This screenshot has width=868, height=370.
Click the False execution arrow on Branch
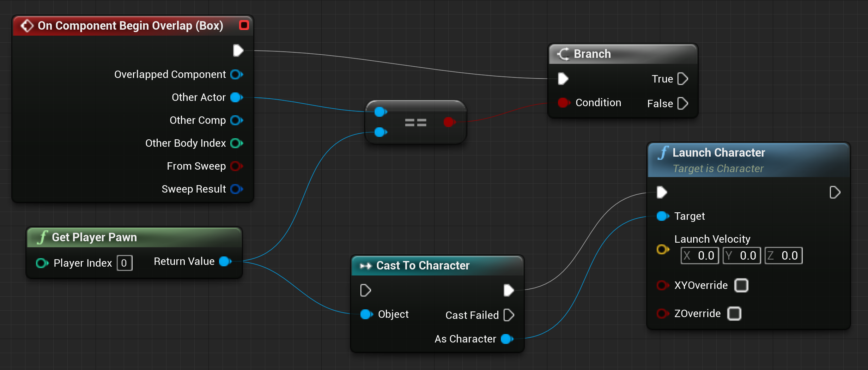(x=683, y=103)
